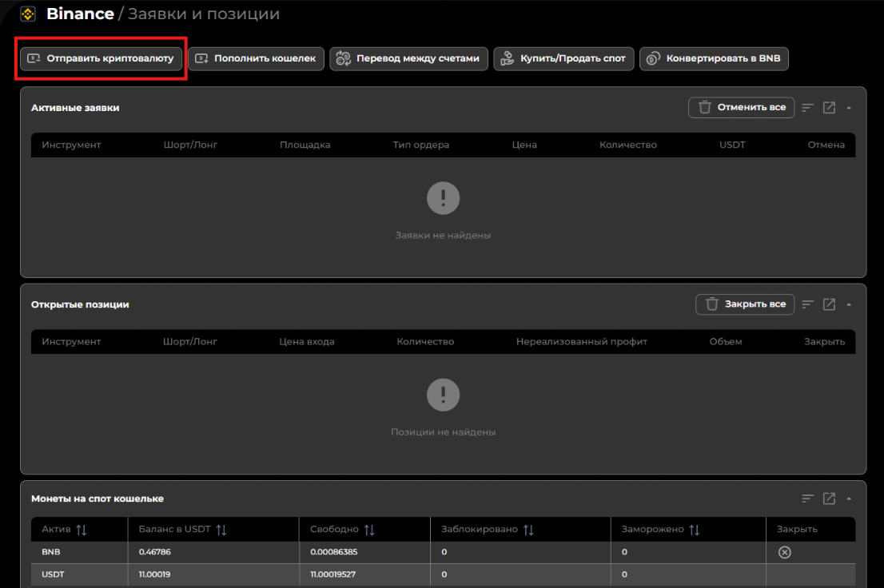Sort by Баланс в USDT arrows

click(x=221, y=530)
